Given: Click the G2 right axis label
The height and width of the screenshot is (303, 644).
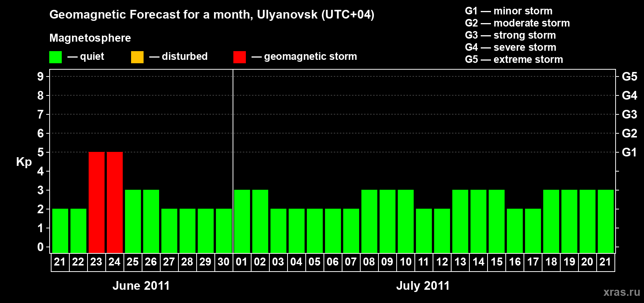Looking at the screenshot, I should tap(630, 133).
